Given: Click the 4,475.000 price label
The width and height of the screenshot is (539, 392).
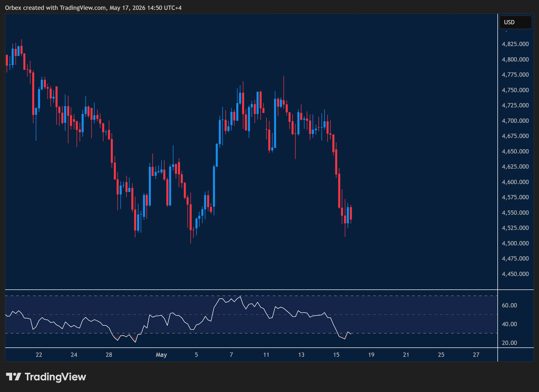Looking at the screenshot, I should (x=515, y=259).
